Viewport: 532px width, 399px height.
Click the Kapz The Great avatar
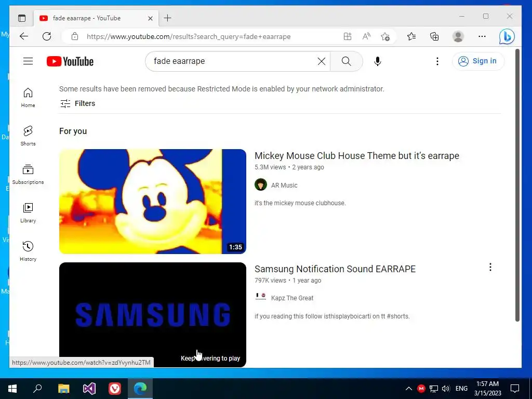[x=261, y=297]
